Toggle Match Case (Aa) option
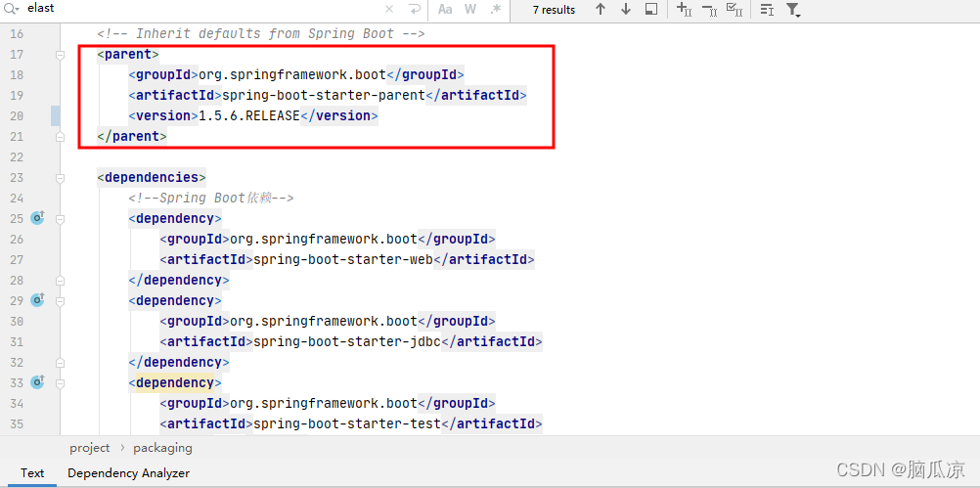980x488 pixels. point(445,10)
